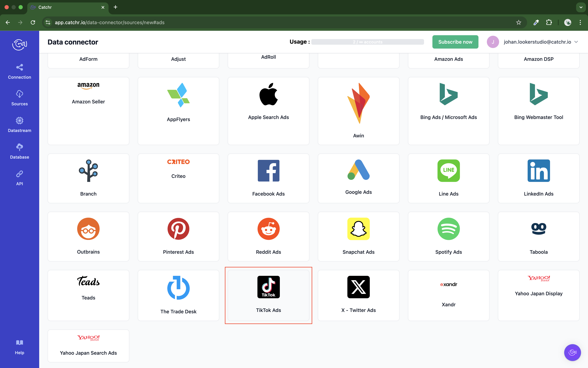Viewport: 588px width, 368px height.
Task: Bookmark this page with star icon
Action: tap(519, 22)
